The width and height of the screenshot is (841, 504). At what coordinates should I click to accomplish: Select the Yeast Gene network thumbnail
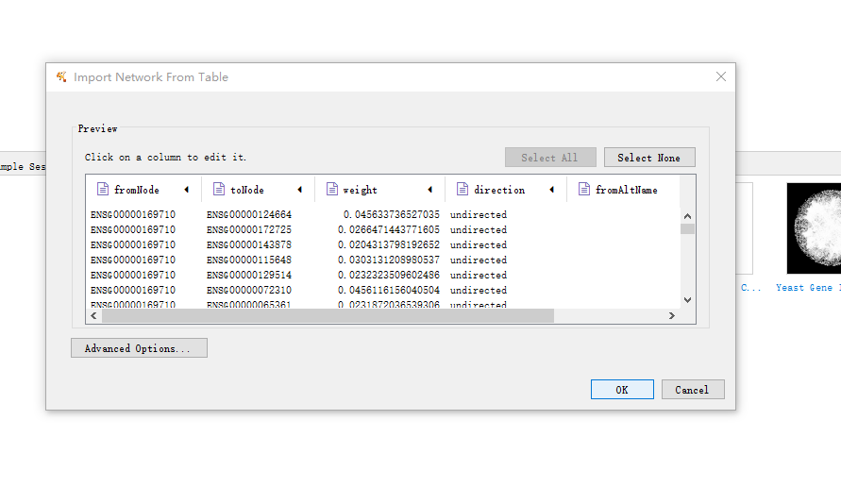(813, 228)
